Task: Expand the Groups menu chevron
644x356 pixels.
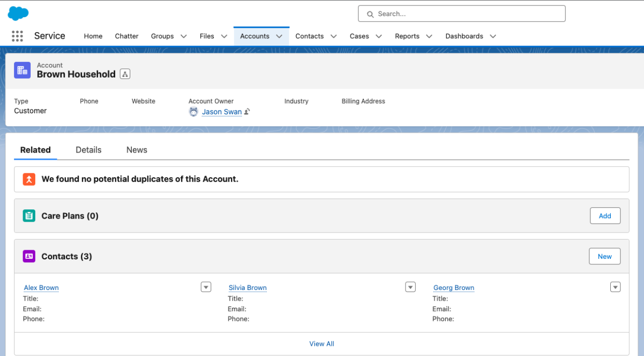Action: point(184,36)
